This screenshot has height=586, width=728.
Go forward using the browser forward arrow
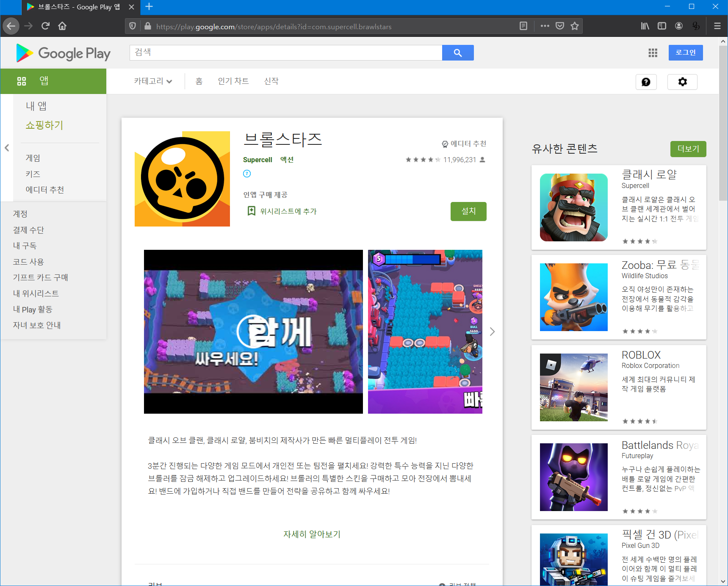[28, 26]
